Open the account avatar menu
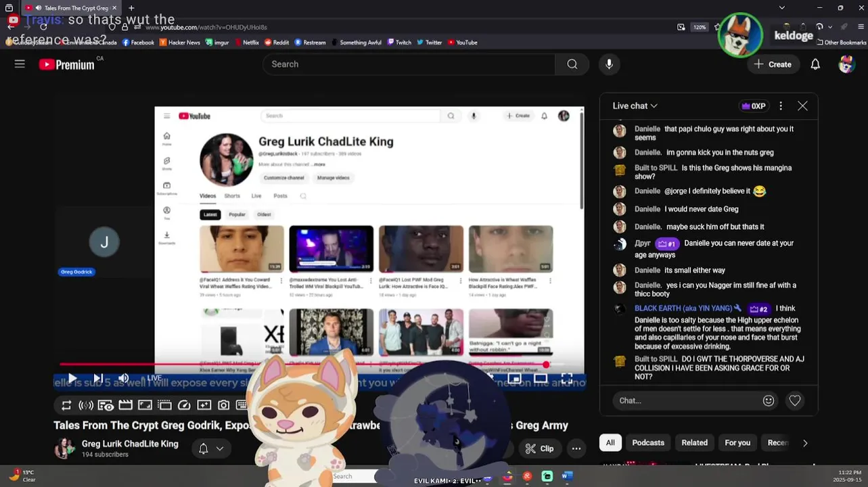The image size is (868, 487). (x=846, y=64)
